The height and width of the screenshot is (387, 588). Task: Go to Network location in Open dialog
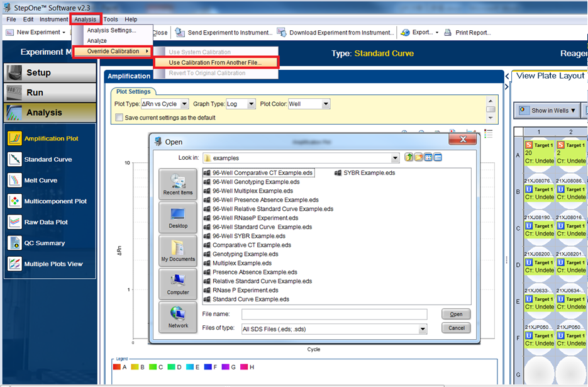pos(178,318)
